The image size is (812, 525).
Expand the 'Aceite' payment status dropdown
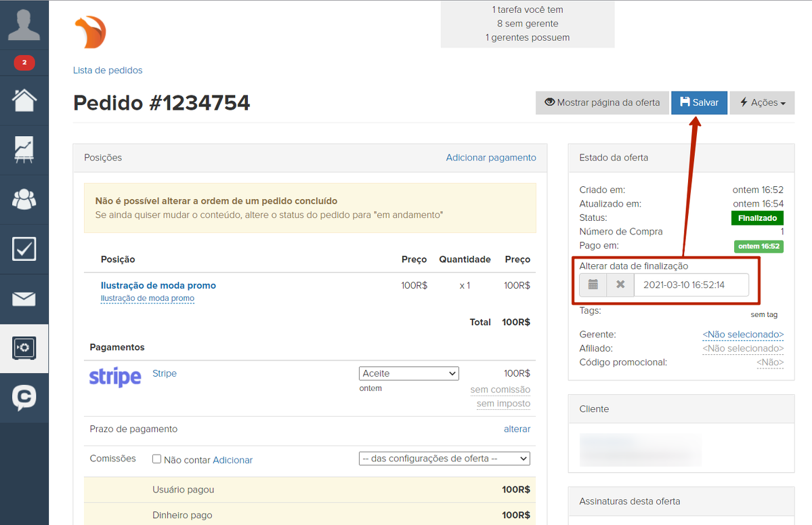coord(408,373)
